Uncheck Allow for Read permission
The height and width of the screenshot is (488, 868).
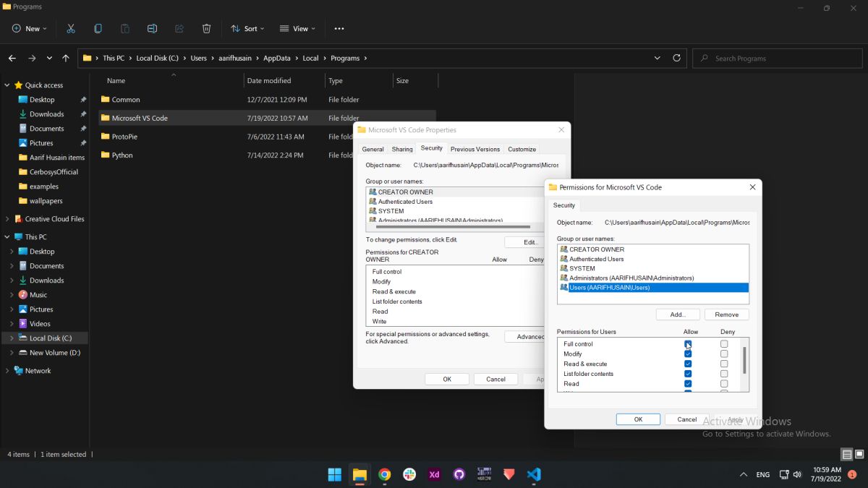pyautogui.click(x=688, y=383)
